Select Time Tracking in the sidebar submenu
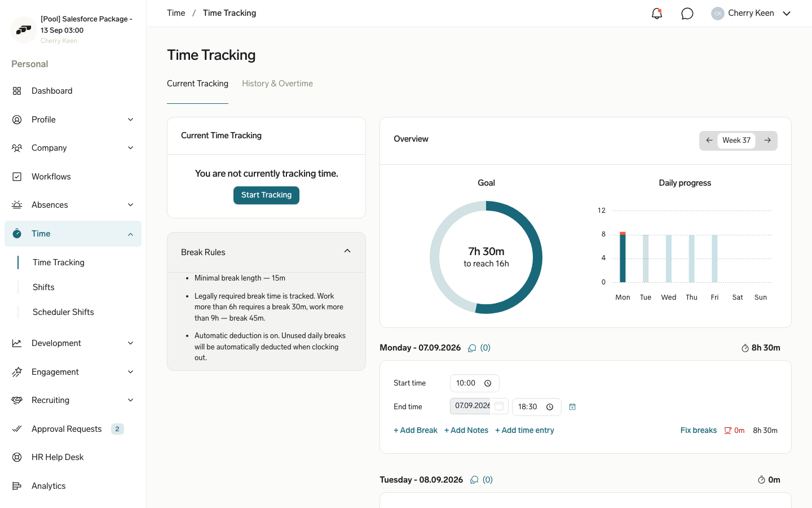Image resolution: width=812 pixels, height=508 pixels. click(x=59, y=262)
